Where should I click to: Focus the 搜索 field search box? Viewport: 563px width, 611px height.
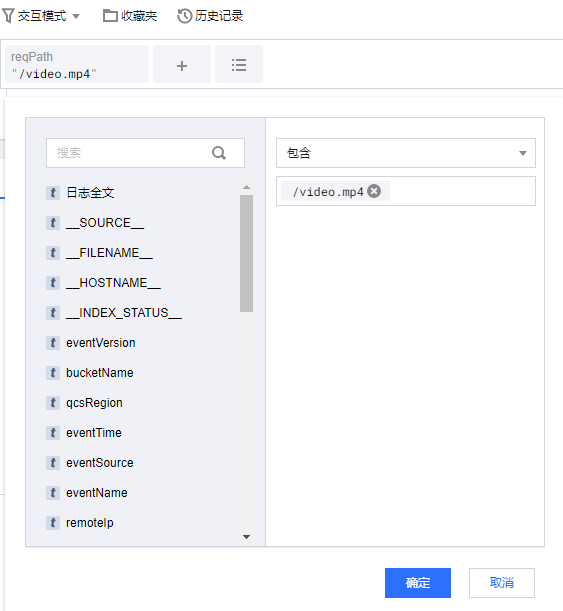coord(145,153)
